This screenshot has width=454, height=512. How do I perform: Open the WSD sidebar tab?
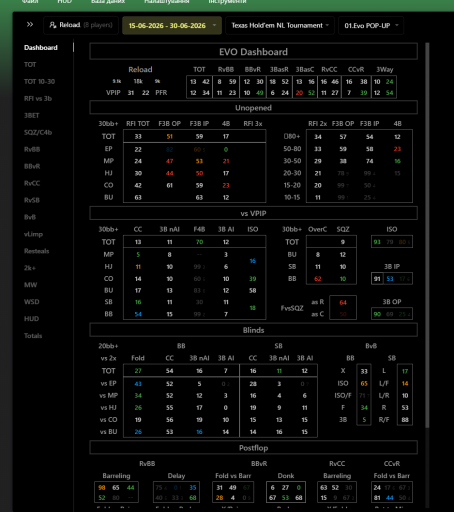click(32, 302)
